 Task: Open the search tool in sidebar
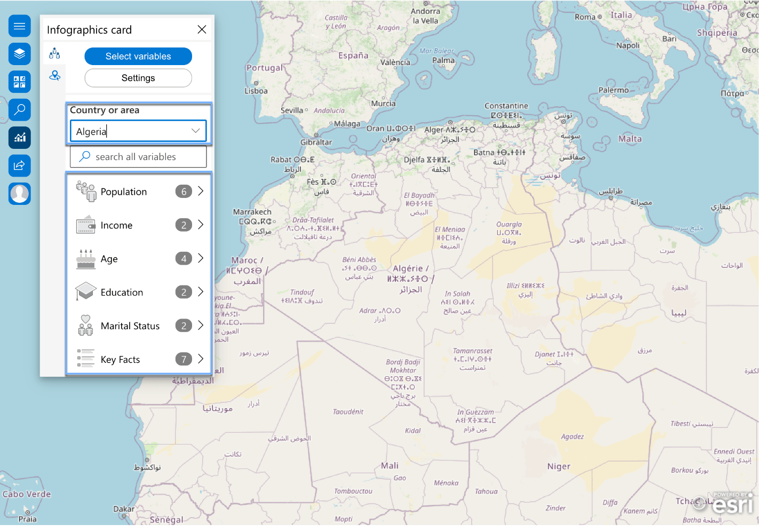(20, 110)
